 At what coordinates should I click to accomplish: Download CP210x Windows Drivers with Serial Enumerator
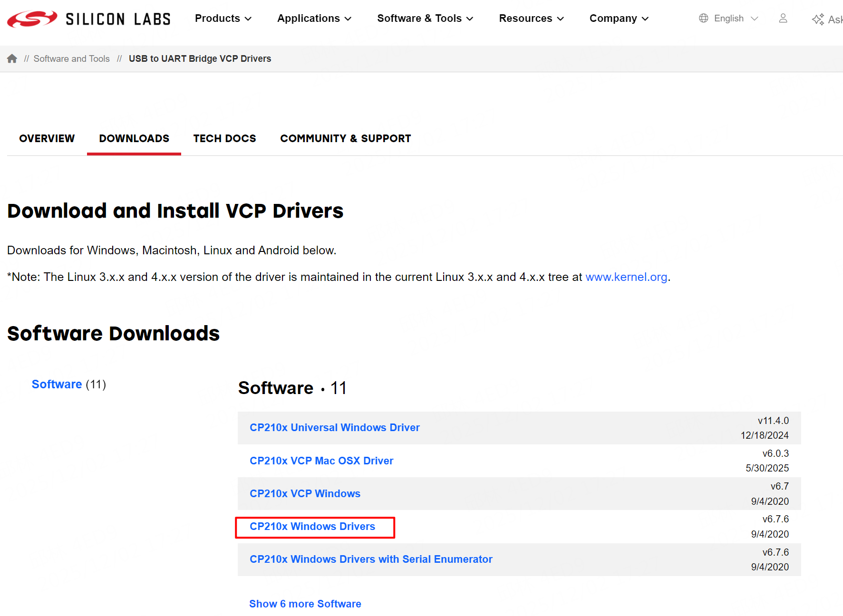pyautogui.click(x=371, y=559)
